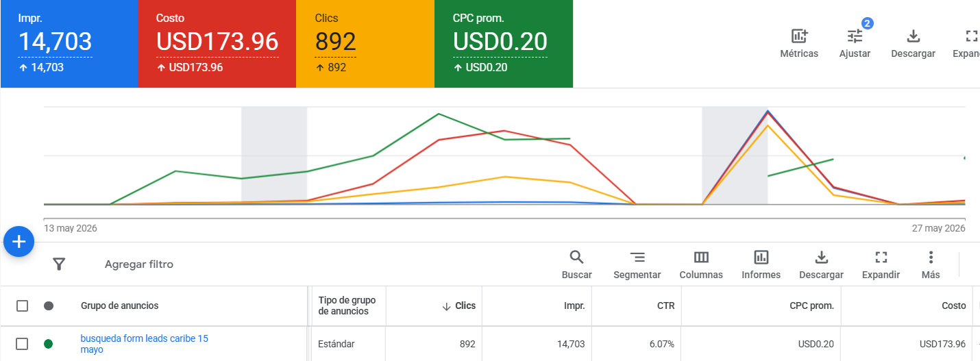Click the 14,703 impressions value in card
Viewport: 980px width, 361px height.
(55, 42)
